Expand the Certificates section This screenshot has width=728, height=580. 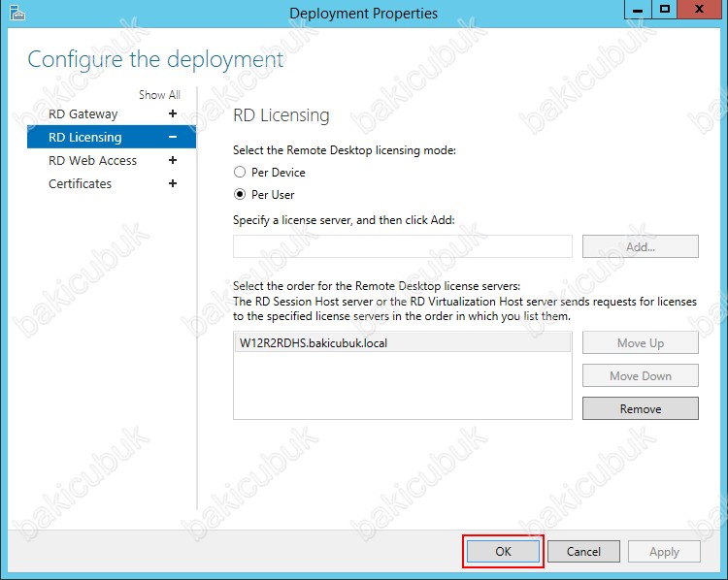(173, 183)
